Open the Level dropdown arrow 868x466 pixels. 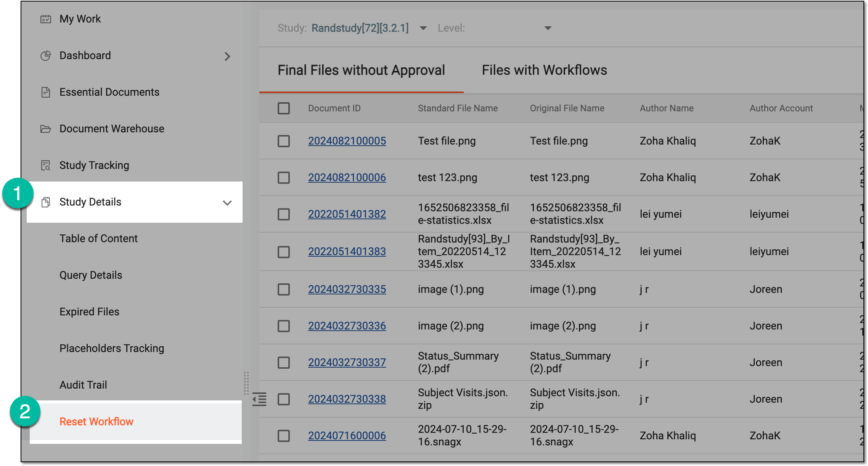(x=548, y=28)
